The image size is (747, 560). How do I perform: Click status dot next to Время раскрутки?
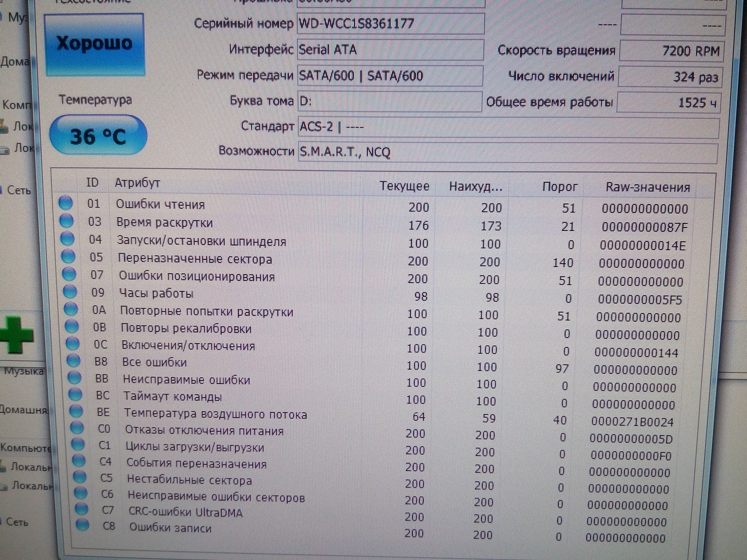66,221
